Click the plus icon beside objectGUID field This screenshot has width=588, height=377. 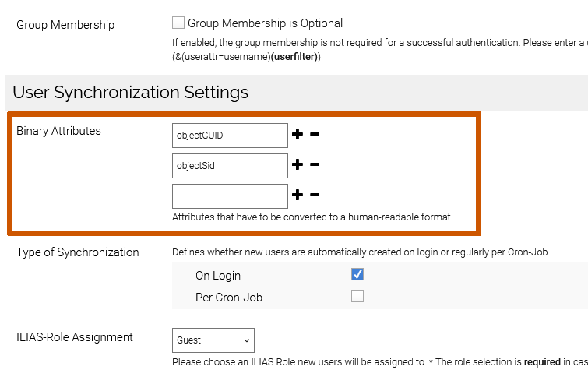tap(297, 135)
